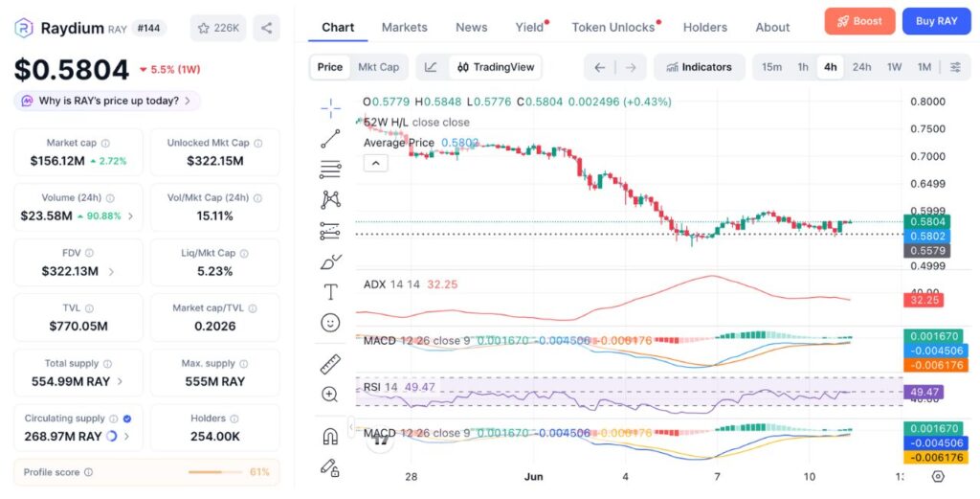Expand Total supply details chevron
The height and width of the screenshot is (499, 980).
coord(120,381)
